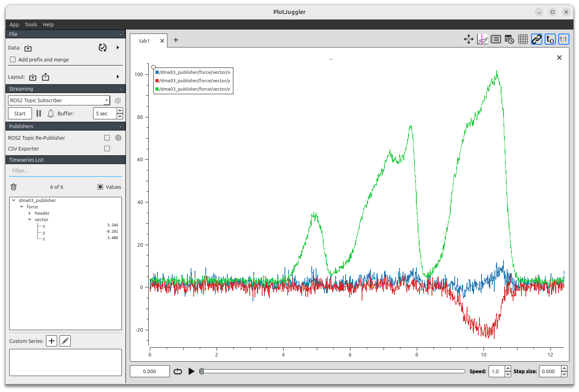Tick the CSV Exporter checkbox

107,148
